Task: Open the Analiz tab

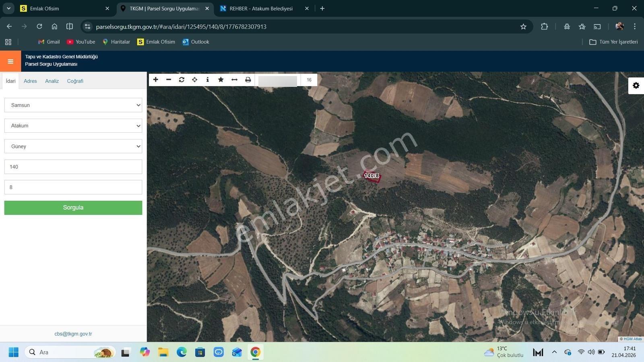Action: click(x=52, y=81)
